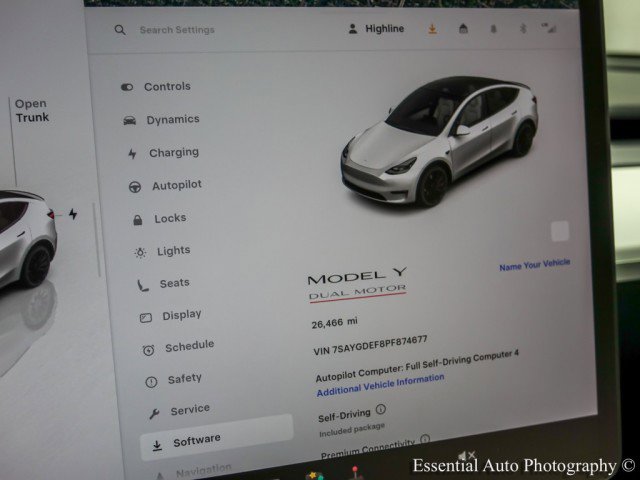Image resolution: width=640 pixels, height=480 pixels.
Task: Select the Display menu item
Action: tap(171, 316)
